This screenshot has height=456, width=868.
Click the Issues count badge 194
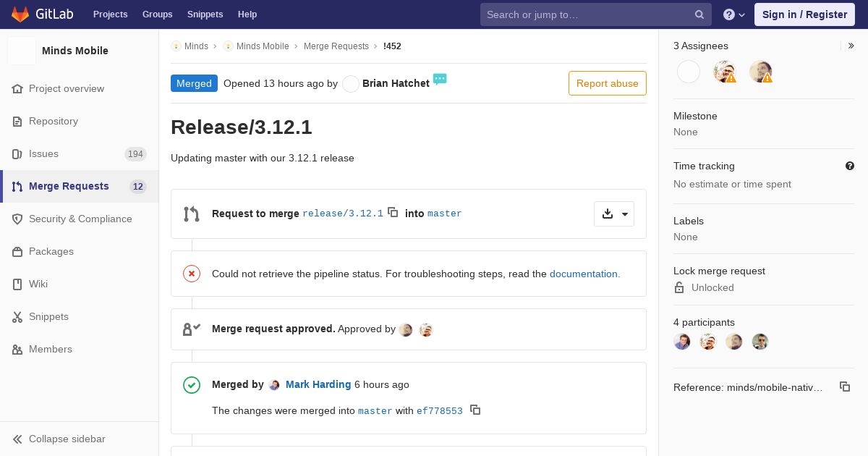click(135, 153)
